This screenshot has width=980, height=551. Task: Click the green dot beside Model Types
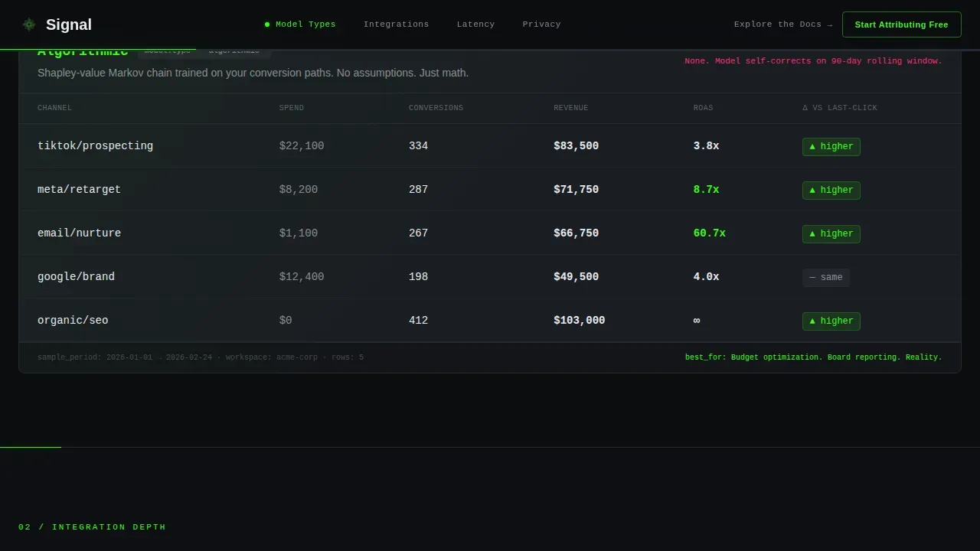267,24
